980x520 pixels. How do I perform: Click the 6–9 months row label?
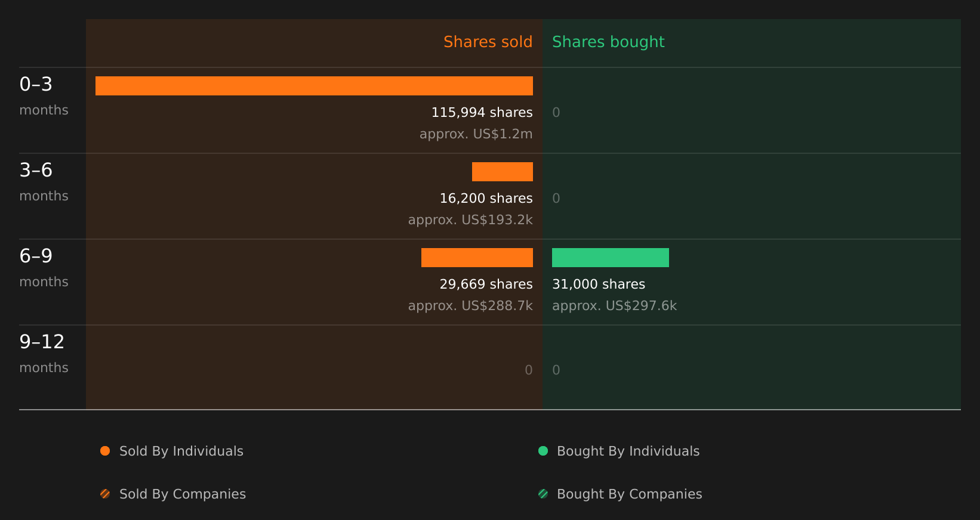pyautogui.click(x=44, y=267)
